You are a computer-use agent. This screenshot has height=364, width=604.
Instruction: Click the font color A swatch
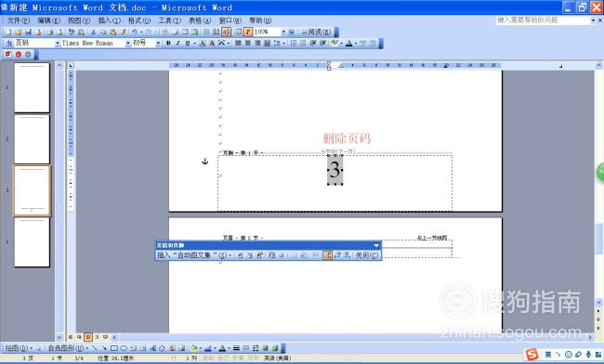[x=348, y=43]
